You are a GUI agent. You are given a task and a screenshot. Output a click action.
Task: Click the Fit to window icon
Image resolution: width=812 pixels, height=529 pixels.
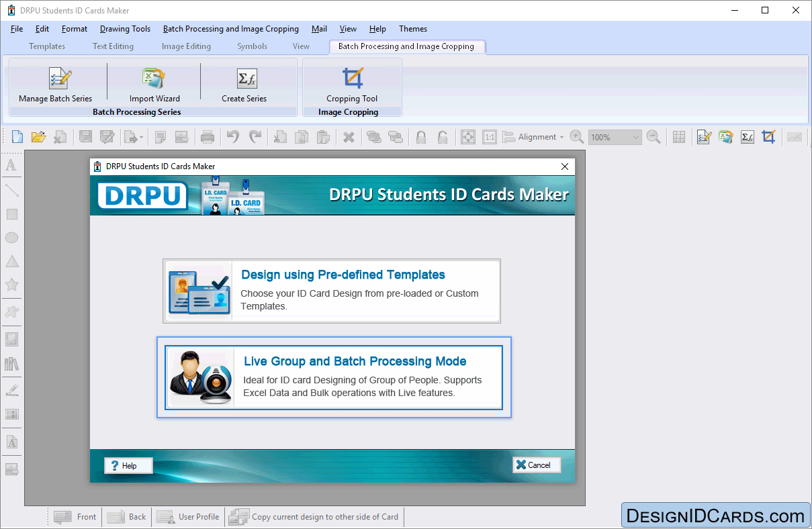(x=468, y=137)
